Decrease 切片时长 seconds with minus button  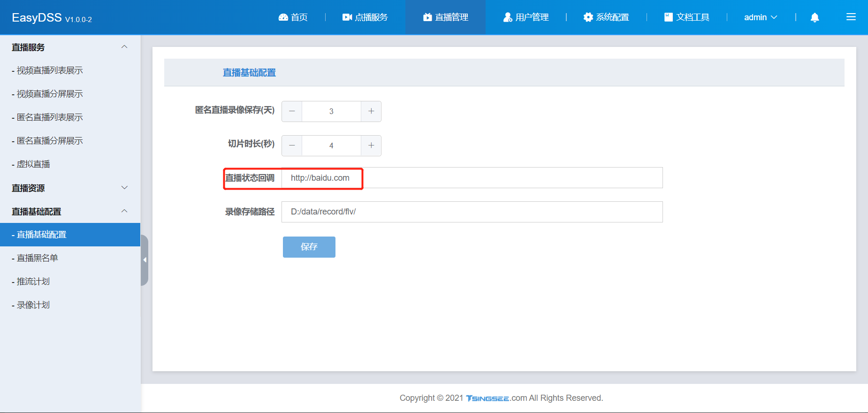click(x=292, y=145)
